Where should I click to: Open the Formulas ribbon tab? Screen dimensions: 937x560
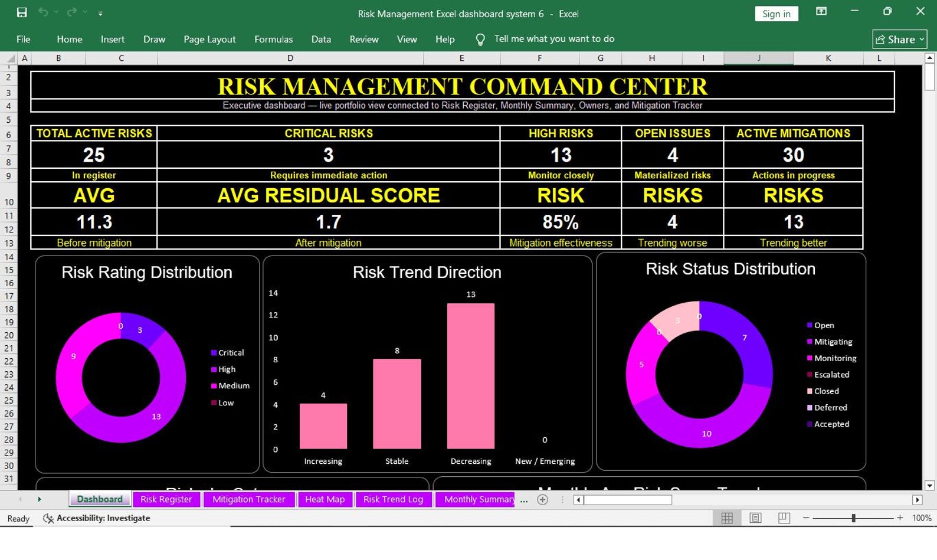(273, 39)
